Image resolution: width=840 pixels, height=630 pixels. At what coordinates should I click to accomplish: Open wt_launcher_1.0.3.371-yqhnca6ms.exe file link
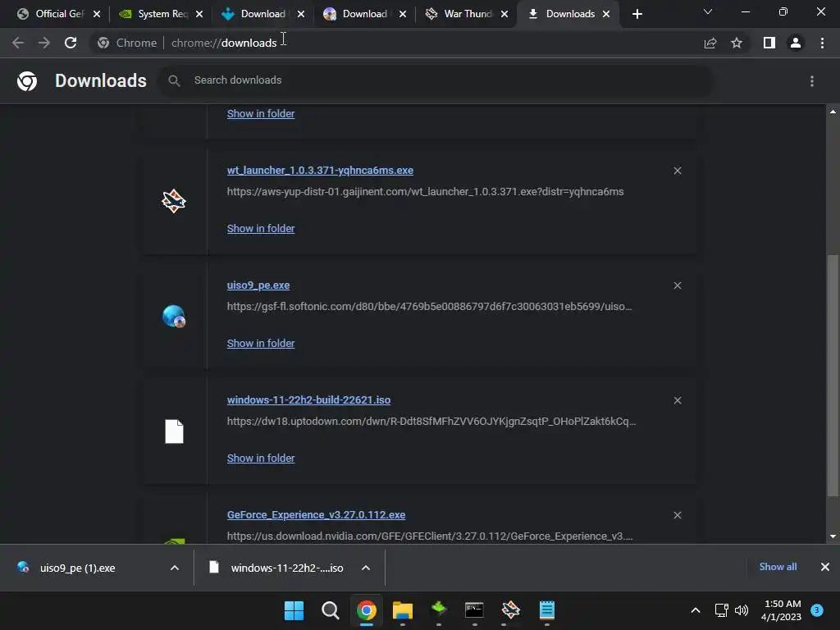(x=320, y=171)
